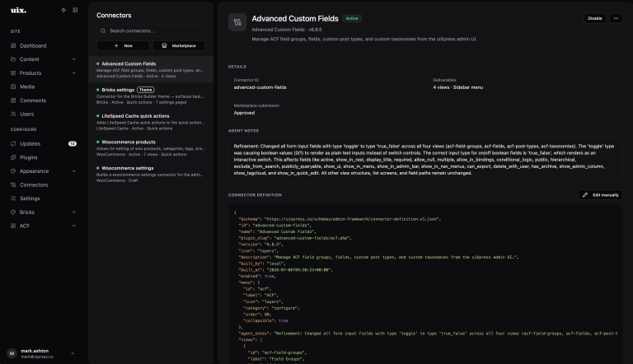
Task: Click the Search connectors input field
Action: coord(151,30)
